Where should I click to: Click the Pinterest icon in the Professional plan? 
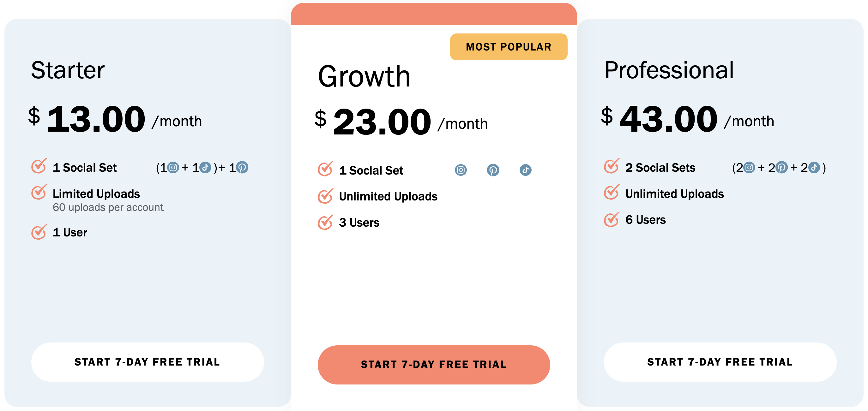pyautogui.click(x=782, y=167)
